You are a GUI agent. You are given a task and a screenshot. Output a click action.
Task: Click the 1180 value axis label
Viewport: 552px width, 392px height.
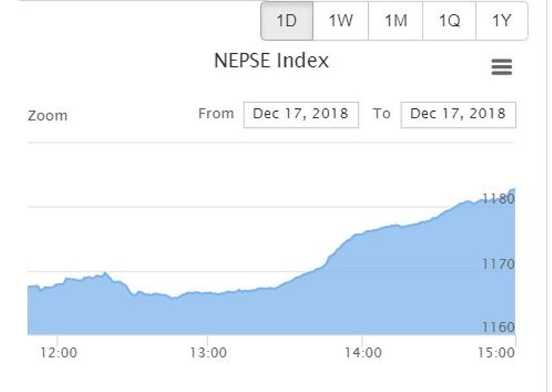click(x=498, y=199)
